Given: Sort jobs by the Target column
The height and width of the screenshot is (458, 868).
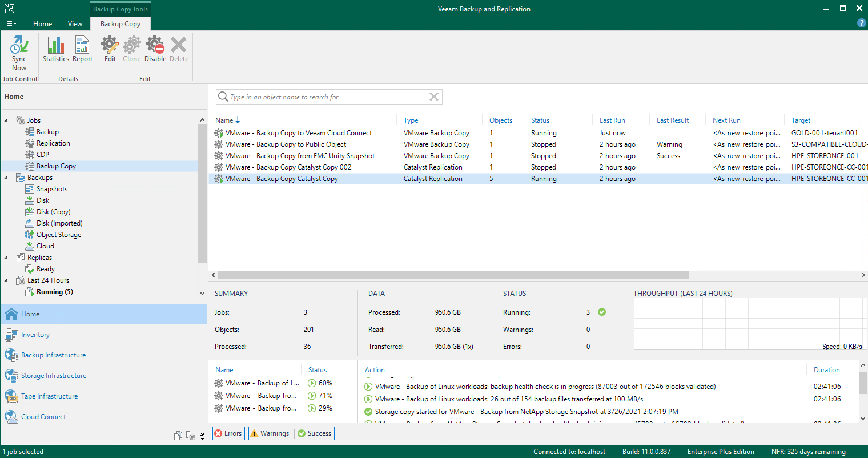Looking at the screenshot, I should coord(801,120).
